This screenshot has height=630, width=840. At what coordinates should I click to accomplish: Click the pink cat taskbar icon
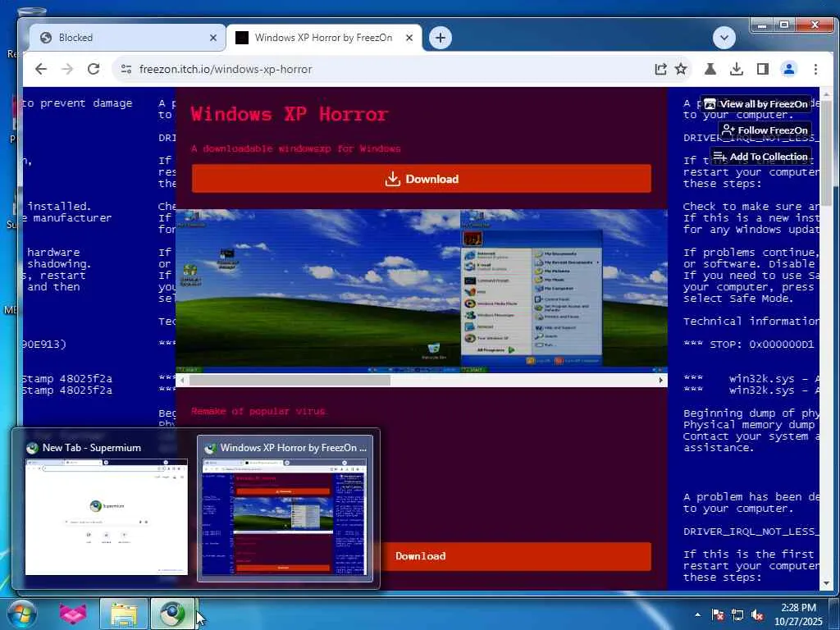click(x=73, y=614)
